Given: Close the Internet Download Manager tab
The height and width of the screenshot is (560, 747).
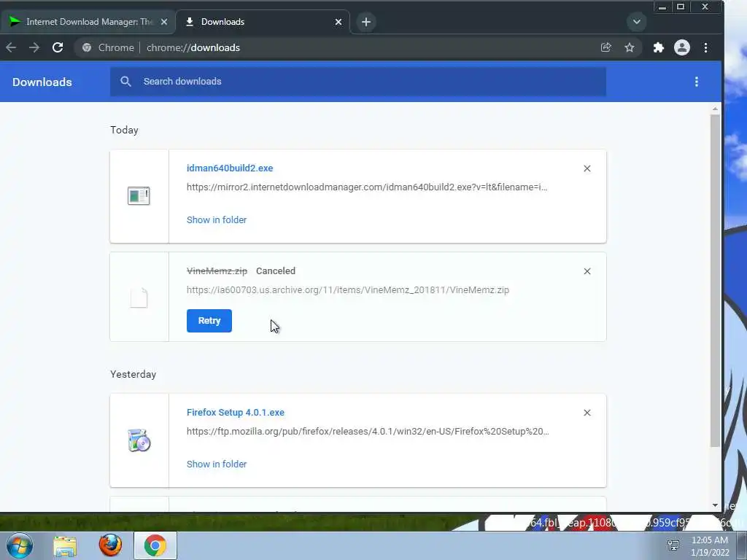Looking at the screenshot, I should point(164,22).
